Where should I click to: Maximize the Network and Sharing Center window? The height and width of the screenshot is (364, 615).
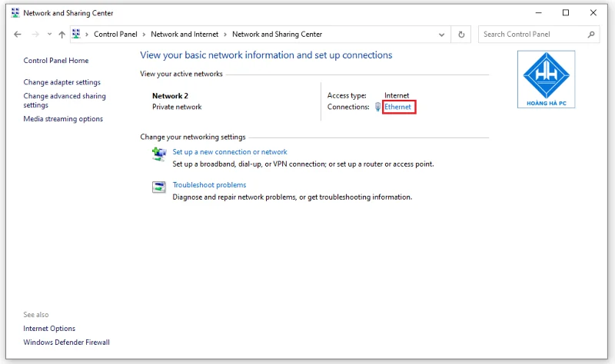click(566, 13)
